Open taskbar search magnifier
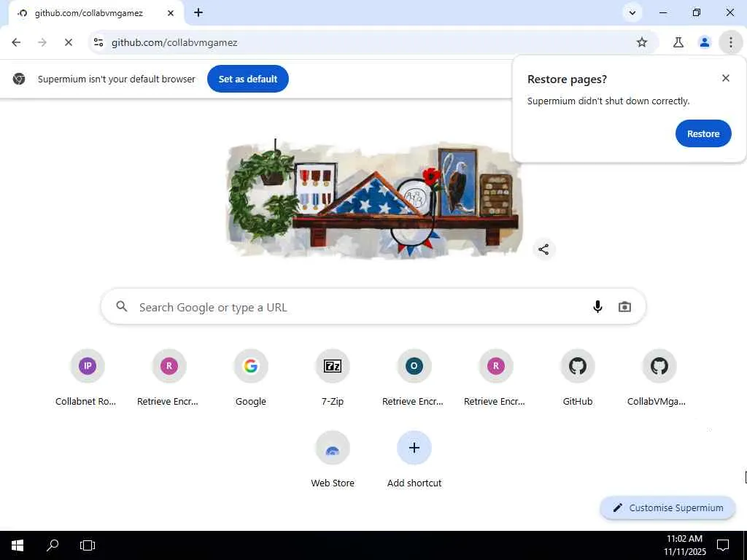 (53, 545)
